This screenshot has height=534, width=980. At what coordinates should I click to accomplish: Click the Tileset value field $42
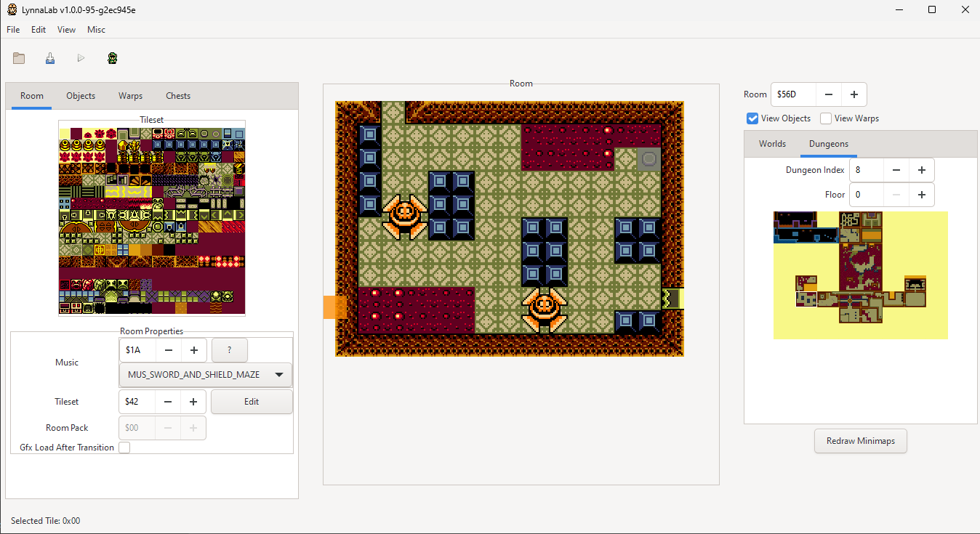[137, 402]
